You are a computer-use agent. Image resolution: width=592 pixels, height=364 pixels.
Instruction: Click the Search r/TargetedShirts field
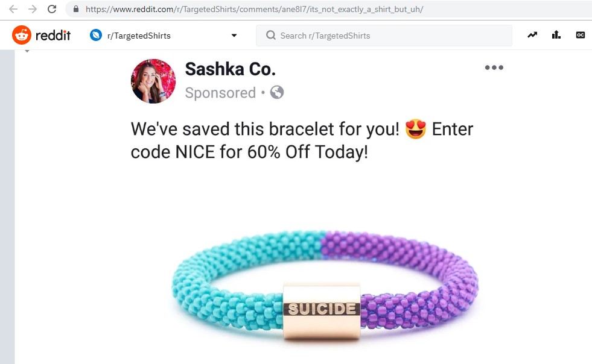384,36
